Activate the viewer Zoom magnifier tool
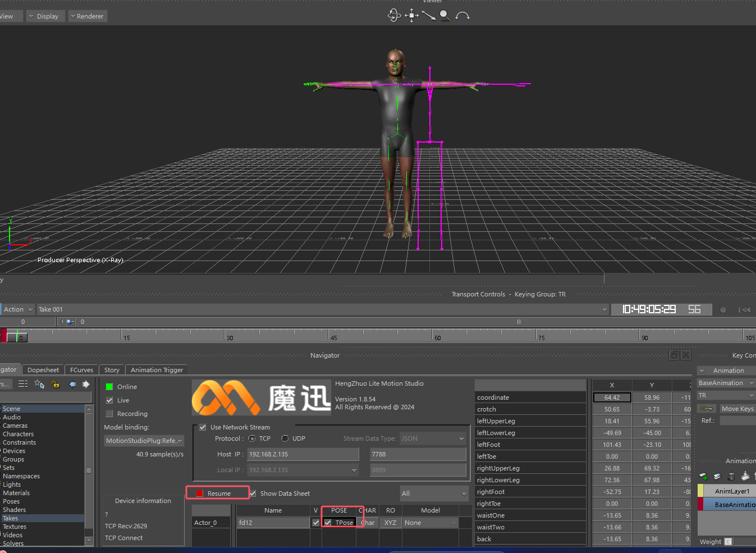The image size is (756, 553). pyautogui.click(x=445, y=15)
